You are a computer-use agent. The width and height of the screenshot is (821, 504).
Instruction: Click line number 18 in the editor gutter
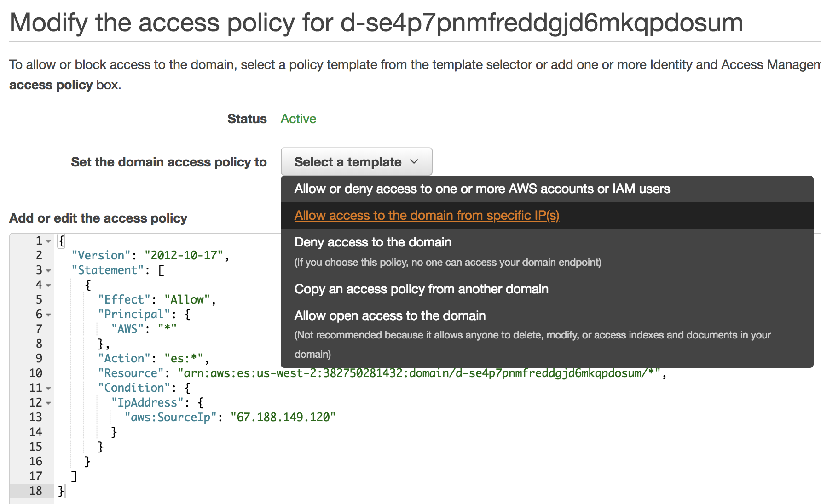(35, 491)
